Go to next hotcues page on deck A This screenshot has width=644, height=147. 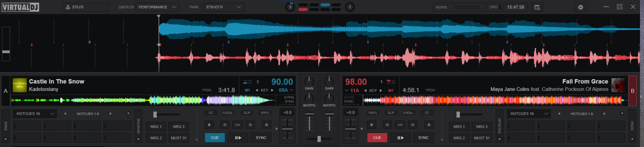point(111,114)
